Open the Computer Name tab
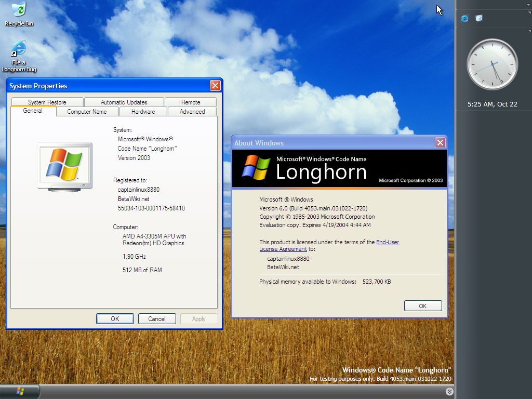 click(x=87, y=112)
